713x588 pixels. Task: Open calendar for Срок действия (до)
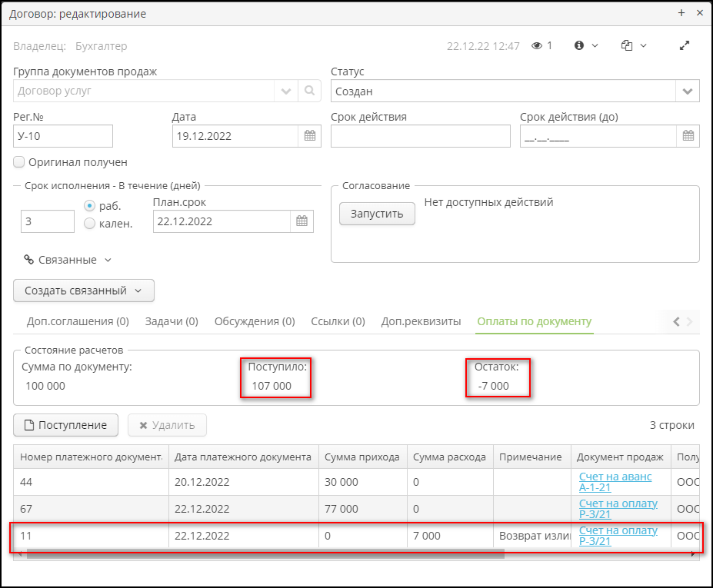(689, 135)
